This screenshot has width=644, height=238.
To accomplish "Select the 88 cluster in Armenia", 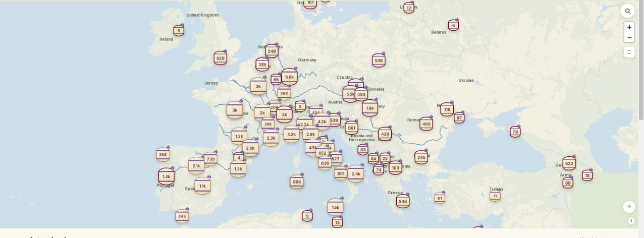I will tap(568, 183).
